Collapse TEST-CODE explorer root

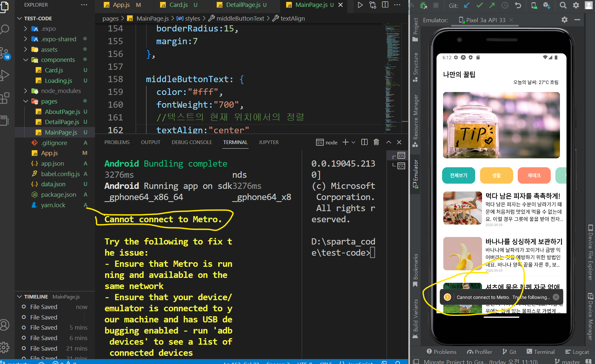[20, 18]
